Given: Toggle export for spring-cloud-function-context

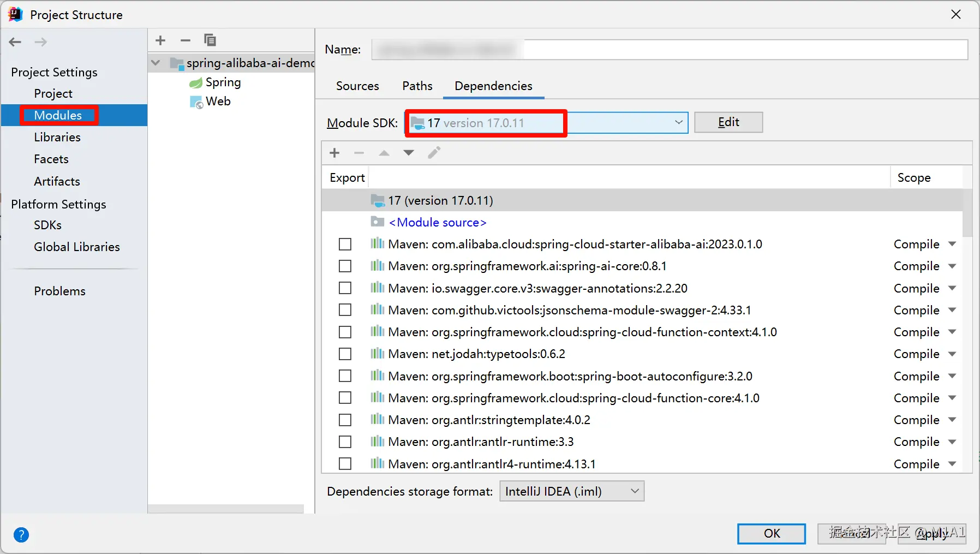Looking at the screenshot, I should click(x=345, y=332).
